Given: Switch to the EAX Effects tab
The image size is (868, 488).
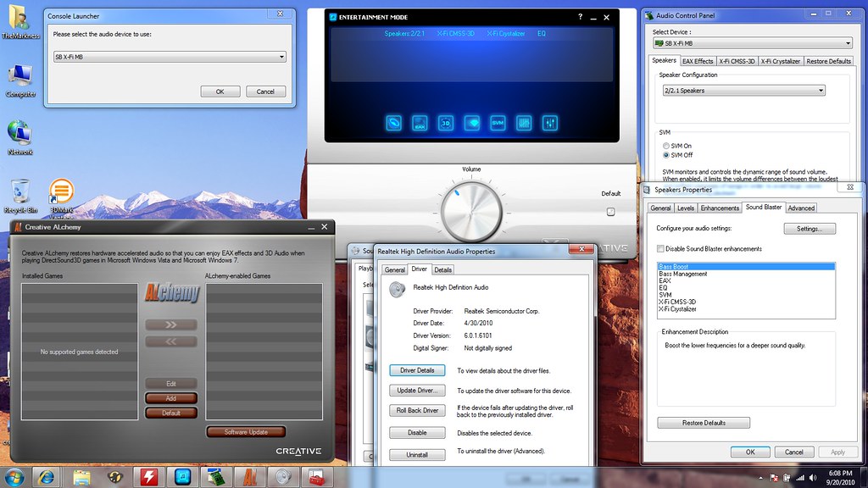Looking at the screenshot, I should click(698, 61).
